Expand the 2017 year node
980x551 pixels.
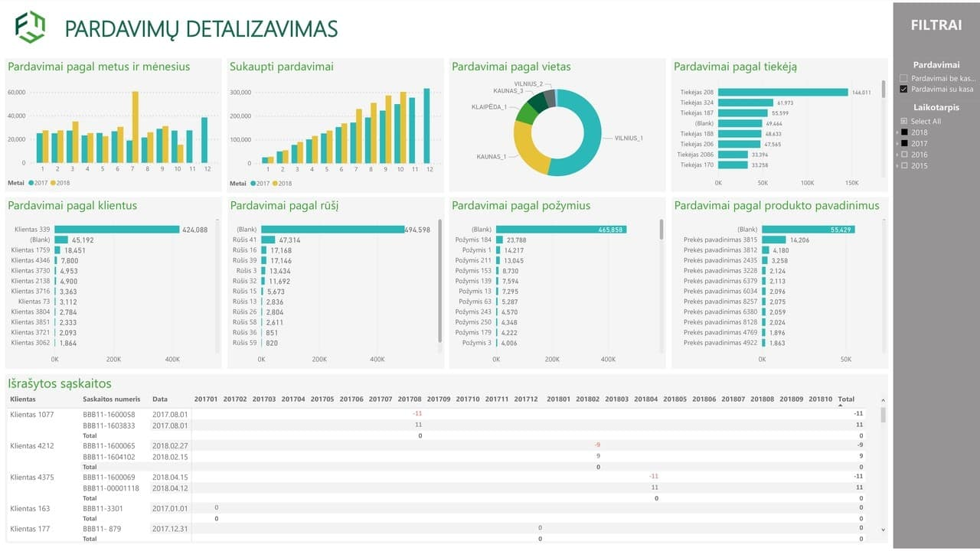click(897, 144)
